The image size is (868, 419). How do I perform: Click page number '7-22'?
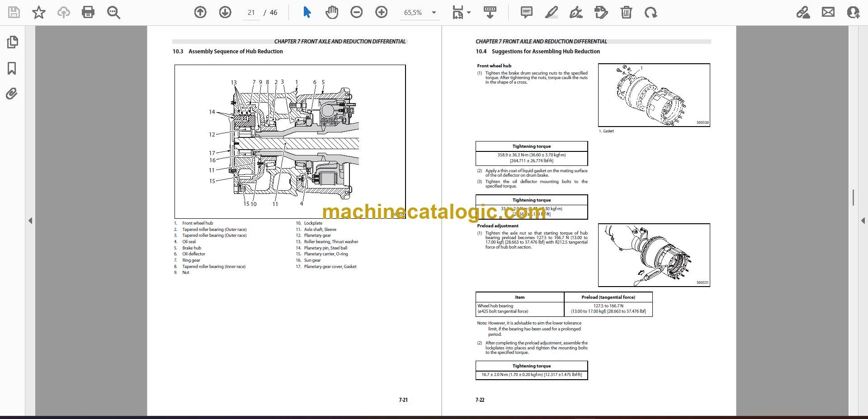click(x=480, y=400)
